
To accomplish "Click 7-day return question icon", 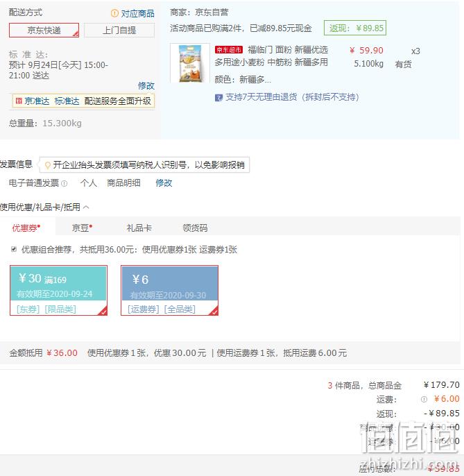I will tap(218, 97).
